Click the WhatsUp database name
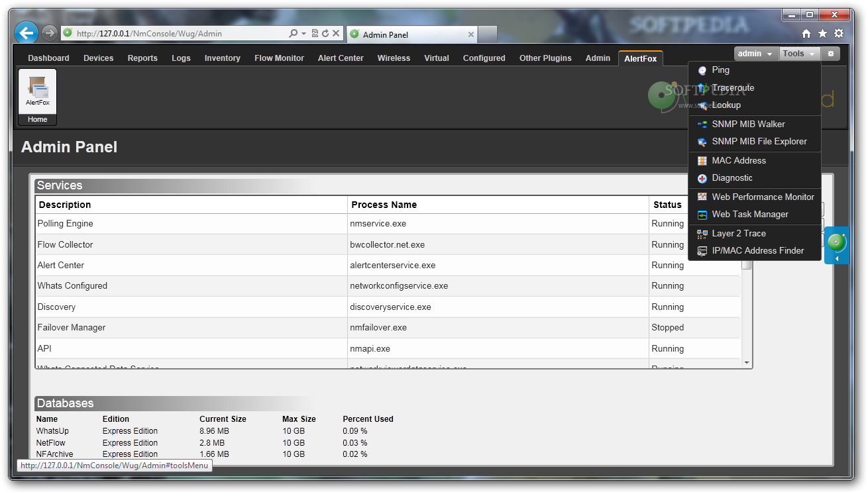 coord(52,431)
